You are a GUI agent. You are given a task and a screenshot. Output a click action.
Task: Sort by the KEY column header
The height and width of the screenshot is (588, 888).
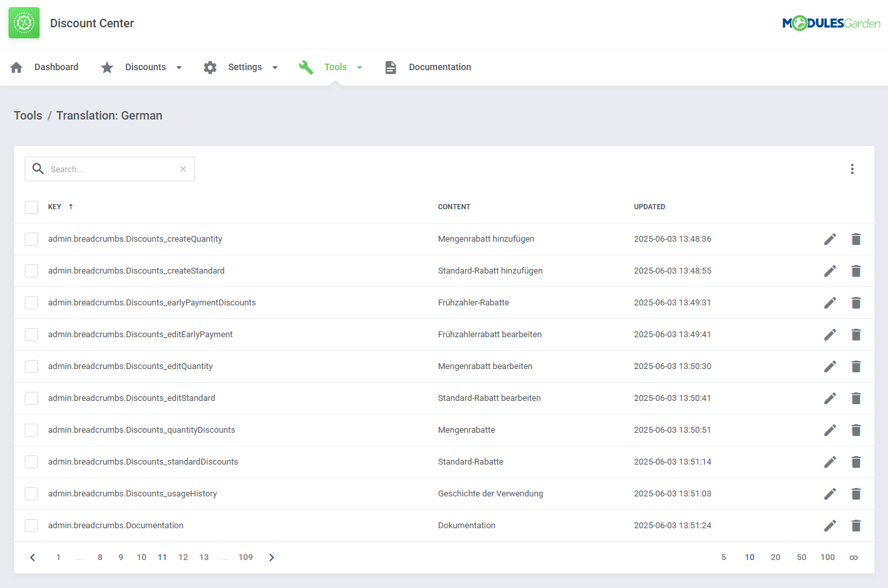pos(55,207)
